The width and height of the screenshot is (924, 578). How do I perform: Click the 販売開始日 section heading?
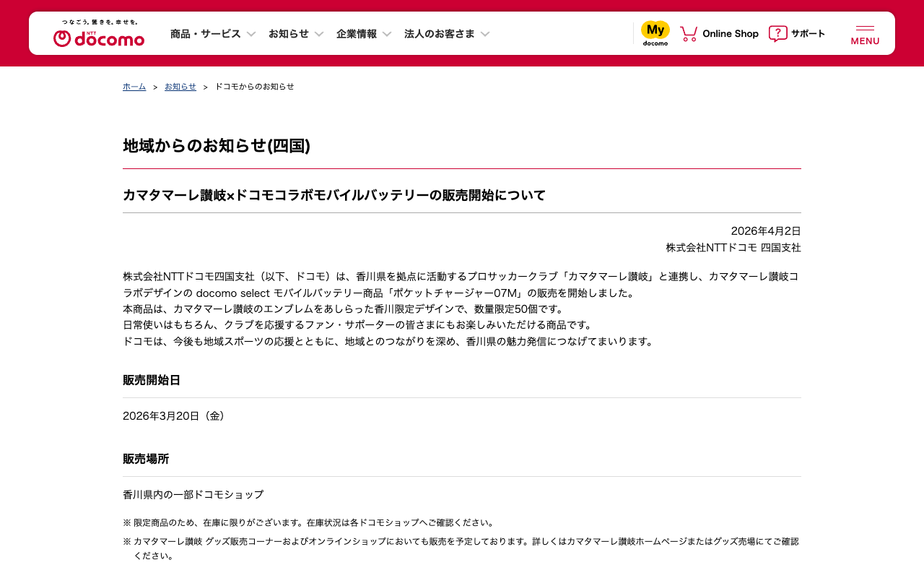point(152,380)
